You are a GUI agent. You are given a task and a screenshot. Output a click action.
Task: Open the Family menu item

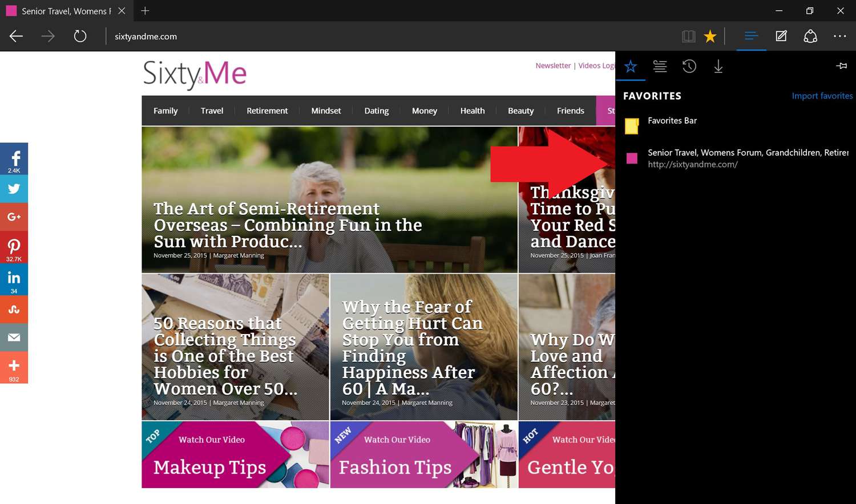pos(165,111)
